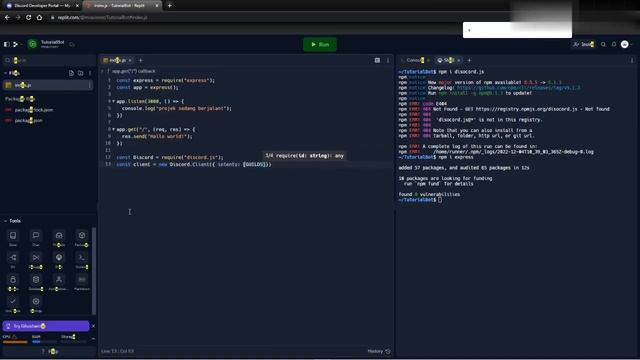Viewport: 640px width, 360px height.
Task: Run the project with the Run button
Action: coord(320,44)
